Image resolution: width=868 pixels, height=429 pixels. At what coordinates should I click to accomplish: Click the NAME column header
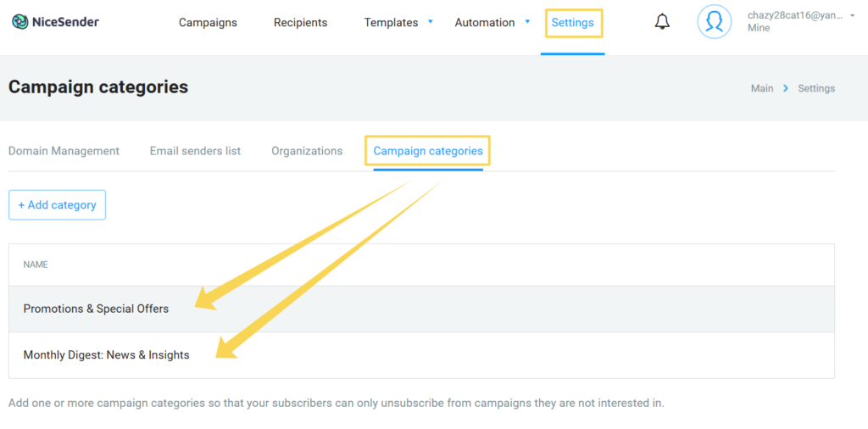coord(36,265)
